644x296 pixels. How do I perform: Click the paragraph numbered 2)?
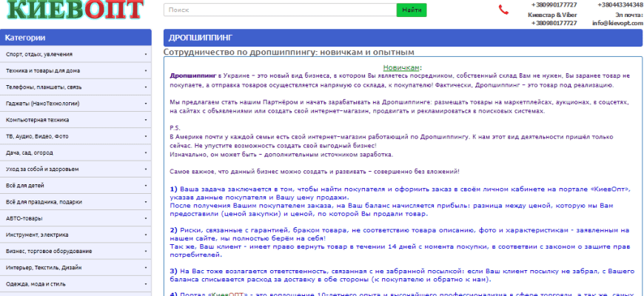[399, 242]
